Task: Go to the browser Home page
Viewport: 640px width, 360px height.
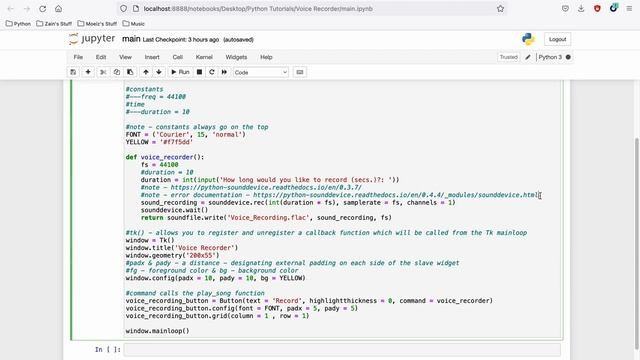Action: 58,9
